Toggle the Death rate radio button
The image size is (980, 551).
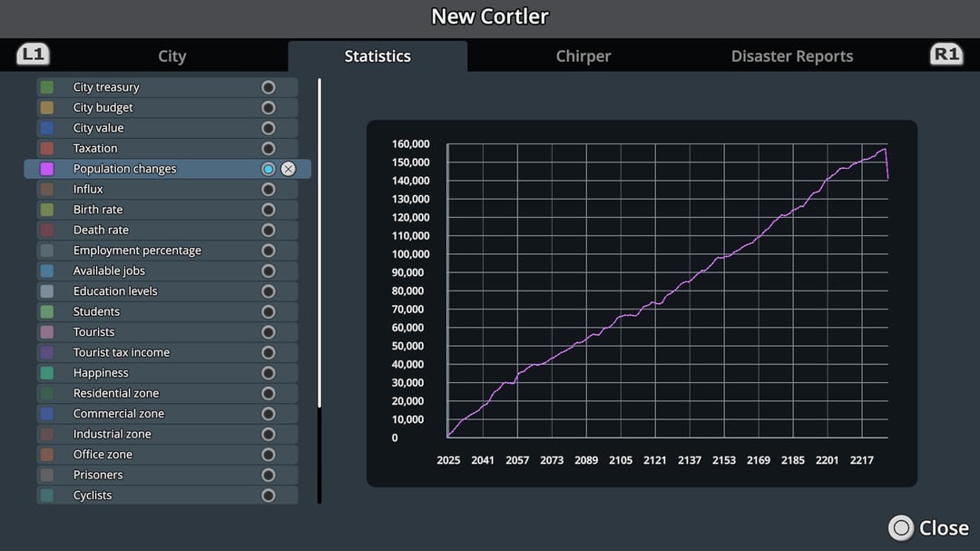click(x=268, y=231)
